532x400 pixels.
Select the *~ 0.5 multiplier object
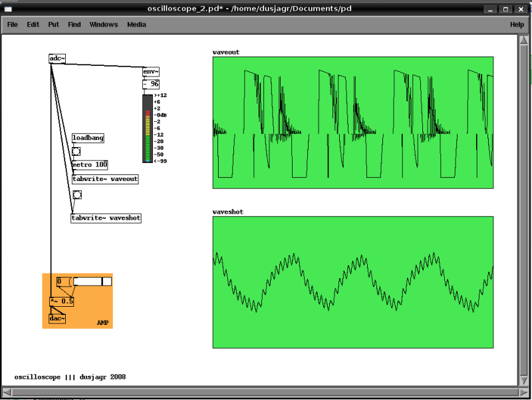pyautogui.click(x=61, y=301)
